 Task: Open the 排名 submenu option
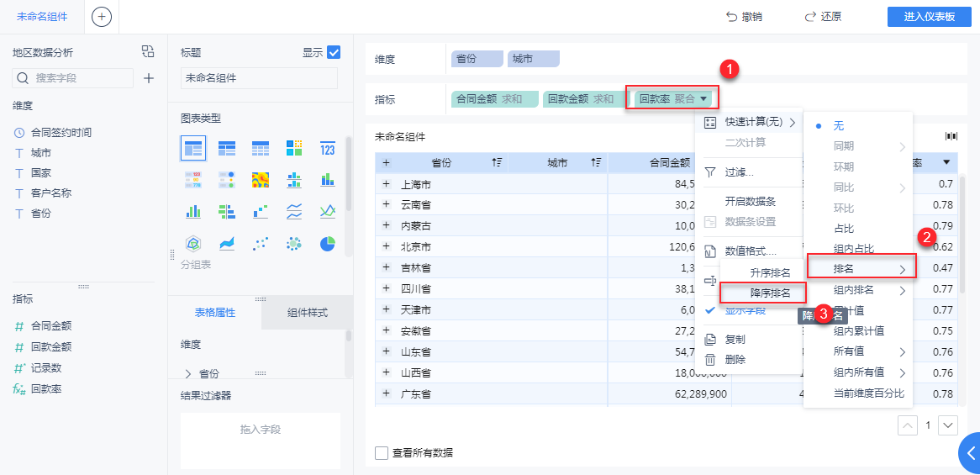pyautogui.click(x=861, y=269)
